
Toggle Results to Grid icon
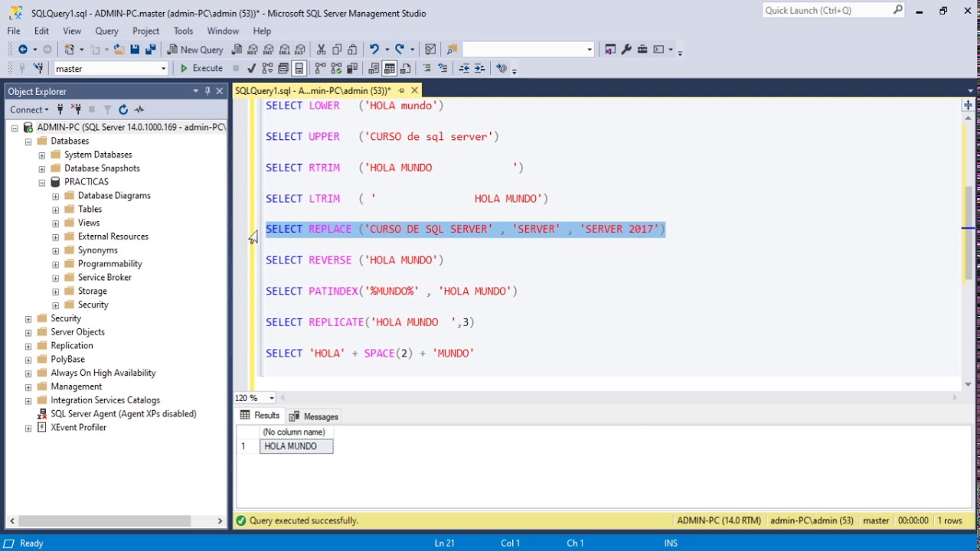(x=390, y=68)
